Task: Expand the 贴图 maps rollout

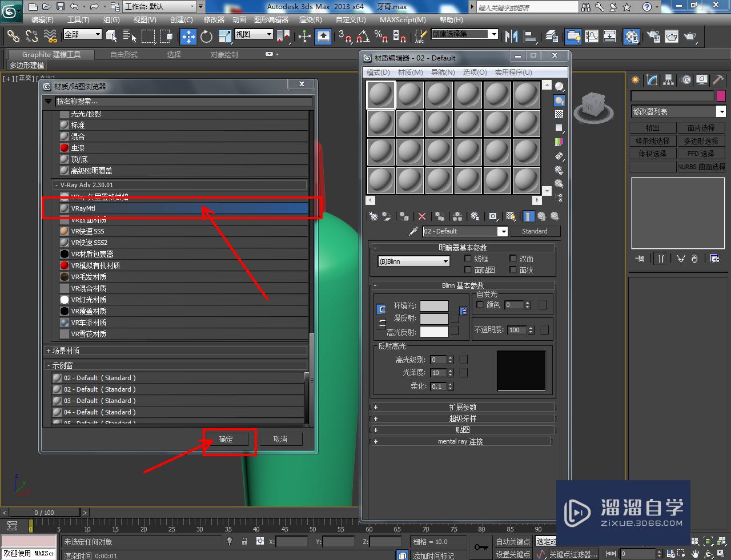Action: 463,430
